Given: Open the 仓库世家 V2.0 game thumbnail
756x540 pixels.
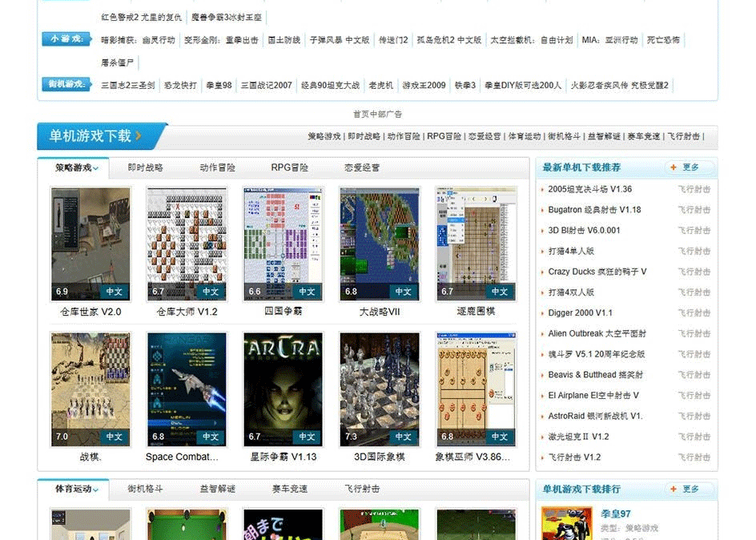Looking at the screenshot, I should pyautogui.click(x=90, y=244).
